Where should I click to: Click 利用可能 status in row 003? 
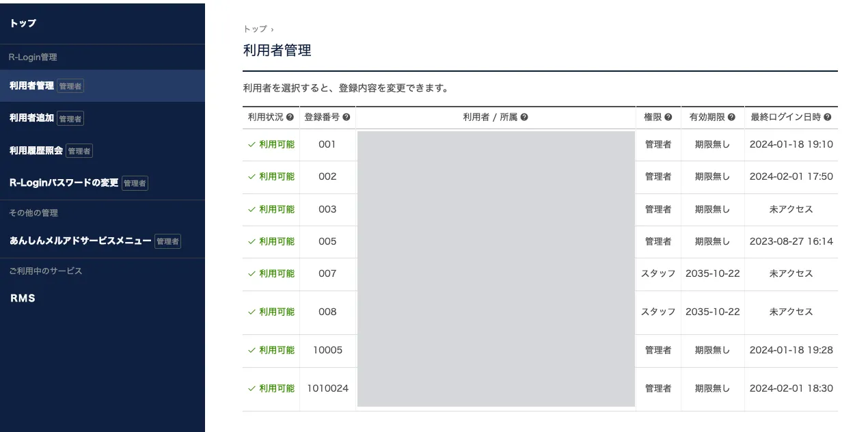[271, 209]
